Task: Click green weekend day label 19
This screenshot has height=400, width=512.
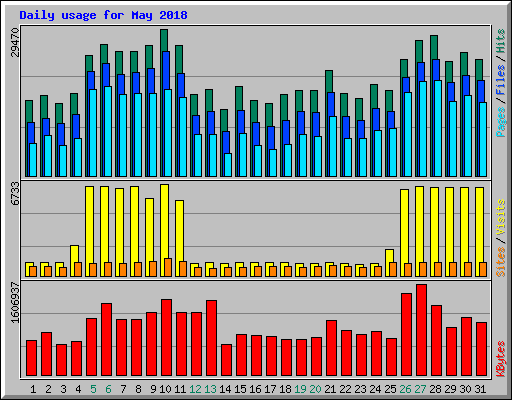Action: (300, 389)
